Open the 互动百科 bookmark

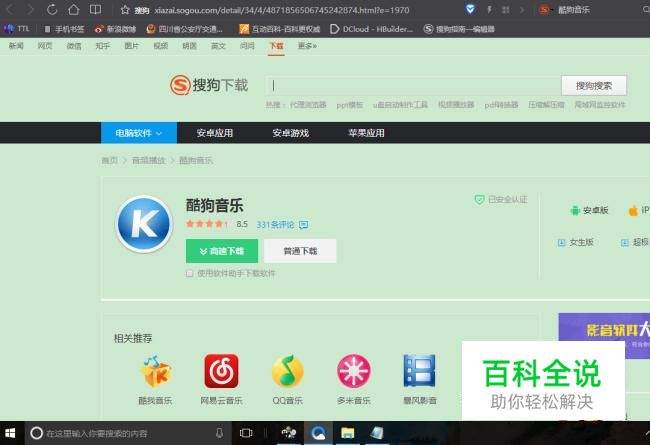coord(280,29)
